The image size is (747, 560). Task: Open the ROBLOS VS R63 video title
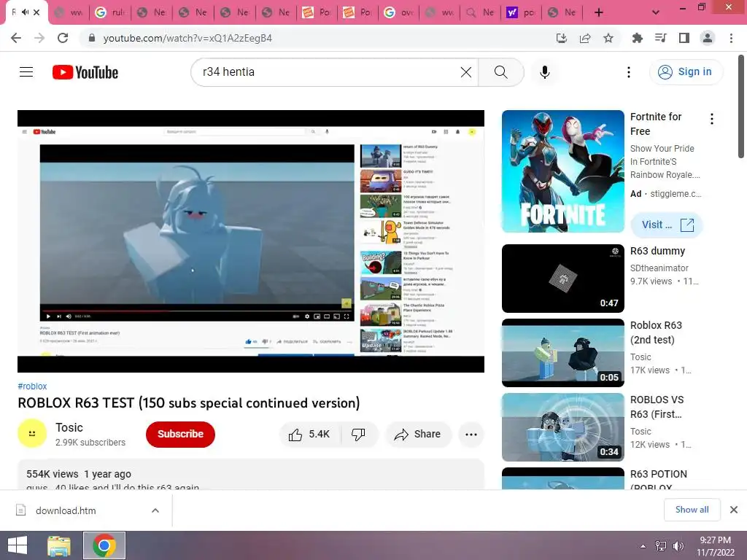(657, 407)
